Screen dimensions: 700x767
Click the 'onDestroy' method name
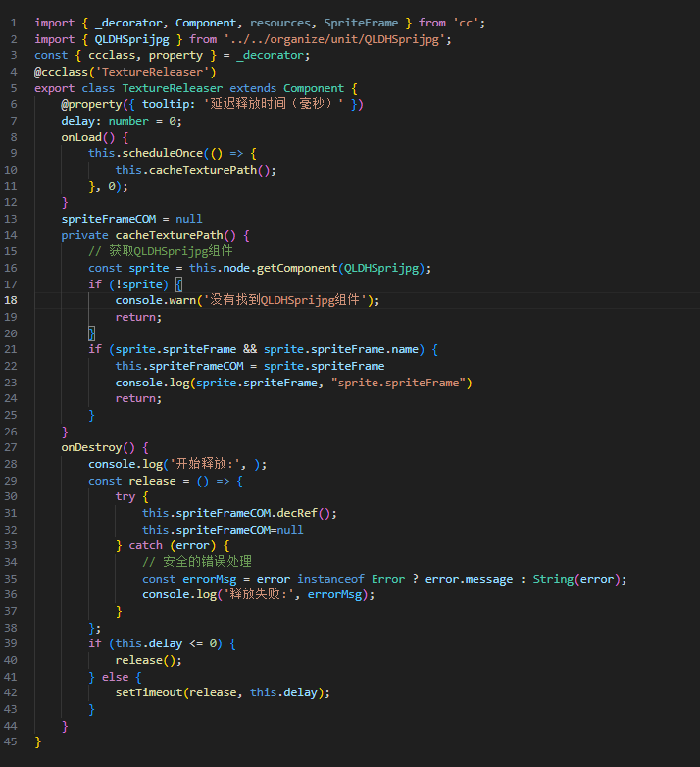click(91, 448)
